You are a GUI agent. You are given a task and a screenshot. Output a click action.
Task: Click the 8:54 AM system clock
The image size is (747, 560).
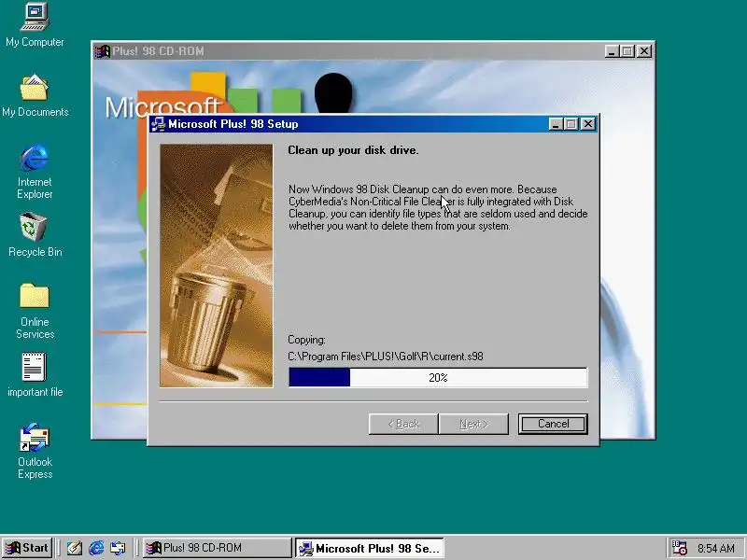(x=715, y=548)
